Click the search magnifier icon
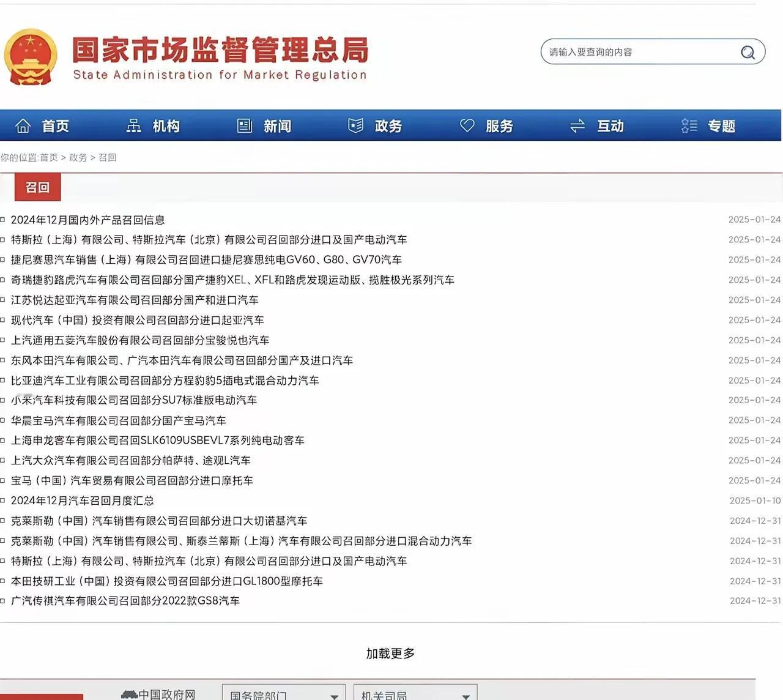783x700 pixels. tap(748, 53)
